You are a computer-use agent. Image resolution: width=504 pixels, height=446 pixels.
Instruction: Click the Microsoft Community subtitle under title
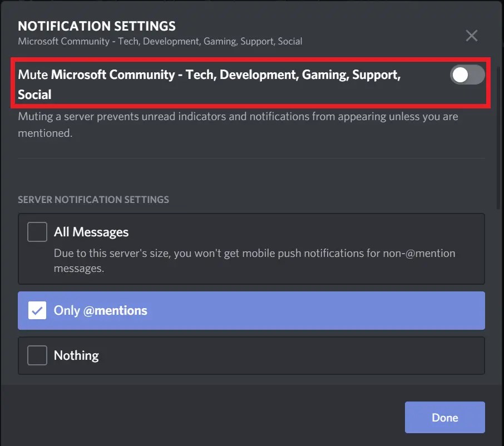point(160,41)
